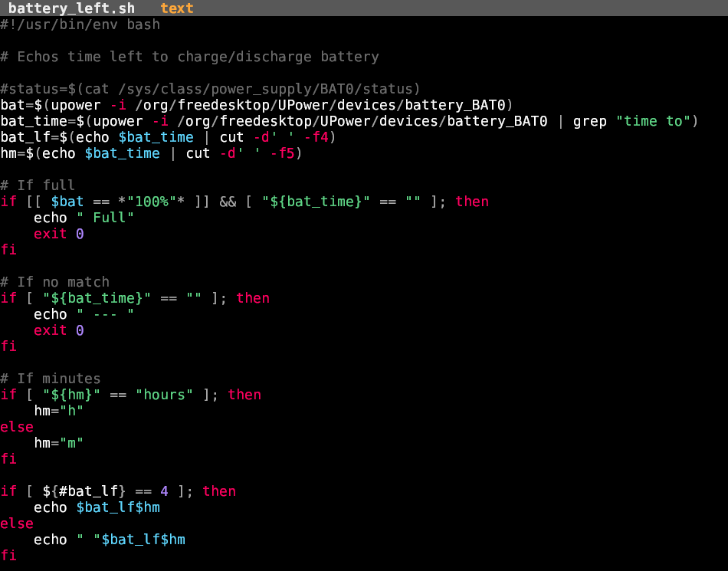Click the shebang line '#!/usr/bin/env bash'
This screenshot has width=728, height=571.
click(80, 25)
